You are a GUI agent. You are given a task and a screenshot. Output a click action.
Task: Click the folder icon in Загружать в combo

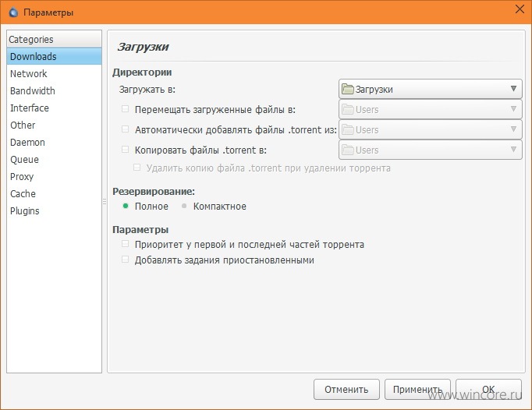(347, 89)
